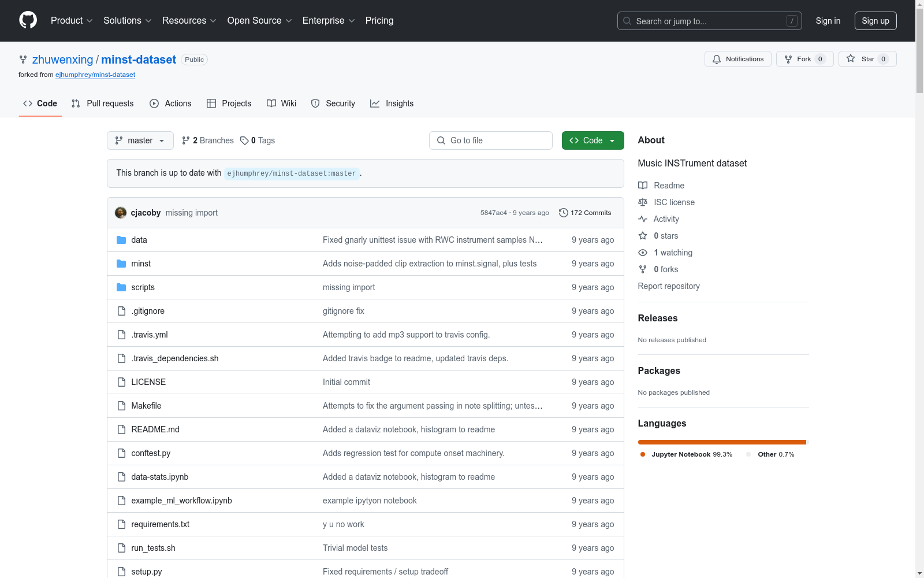Open the Insights tab

(392, 103)
